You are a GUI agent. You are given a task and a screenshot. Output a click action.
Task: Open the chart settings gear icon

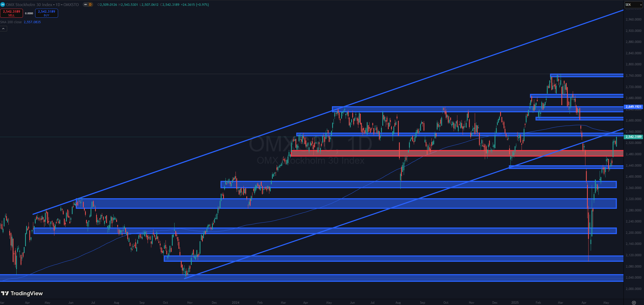pos(634,303)
